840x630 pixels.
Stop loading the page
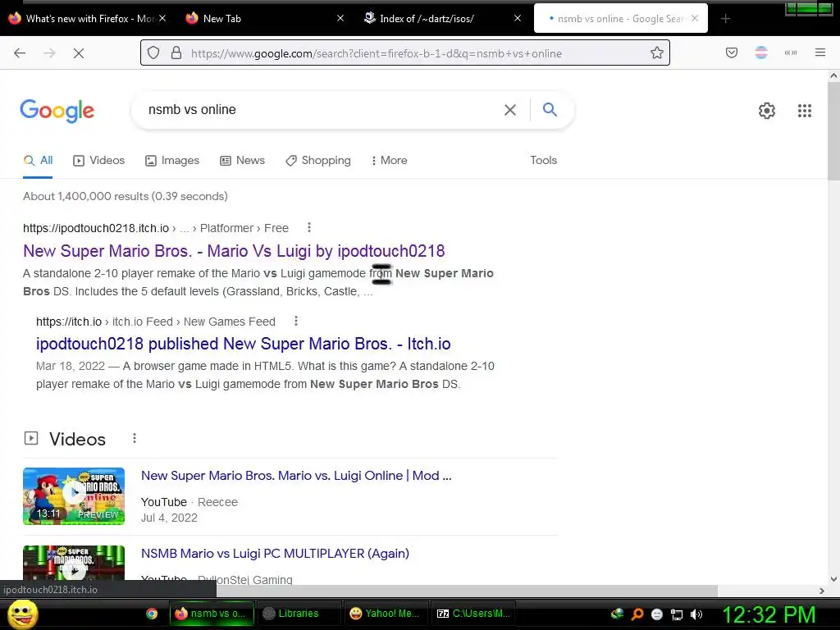(x=79, y=53)
